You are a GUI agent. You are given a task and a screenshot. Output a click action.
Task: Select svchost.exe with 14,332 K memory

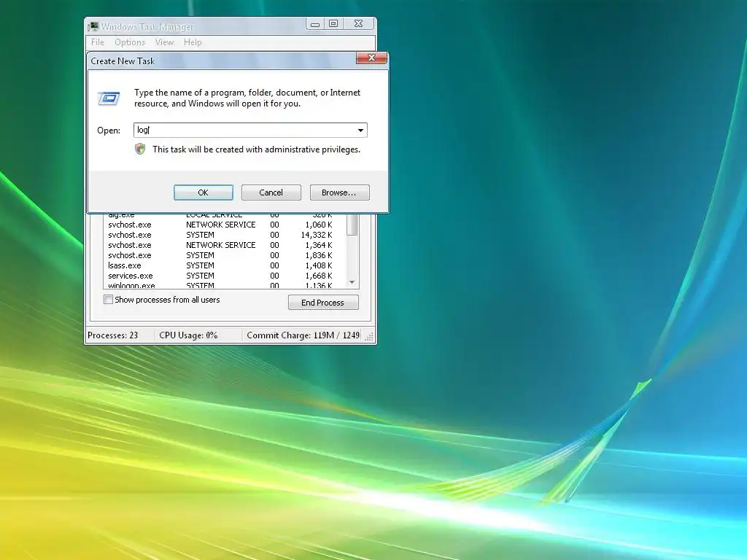coord(225,235)
